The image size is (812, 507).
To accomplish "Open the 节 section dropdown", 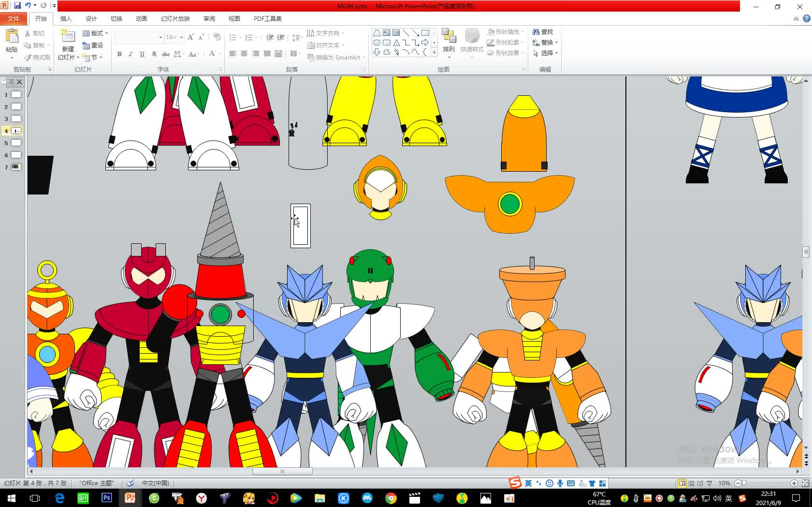I will [x=92, y=58].
